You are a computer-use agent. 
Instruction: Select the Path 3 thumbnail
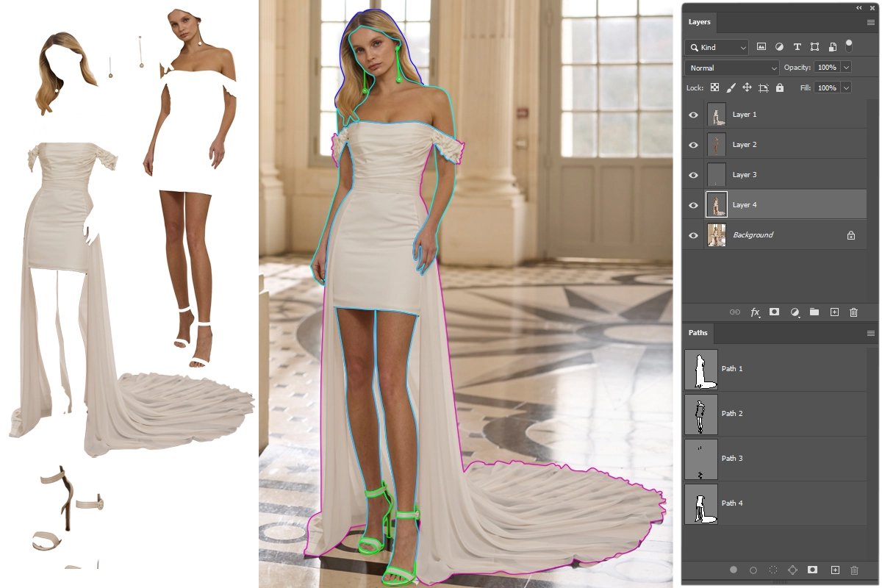(x=700, y=459)
